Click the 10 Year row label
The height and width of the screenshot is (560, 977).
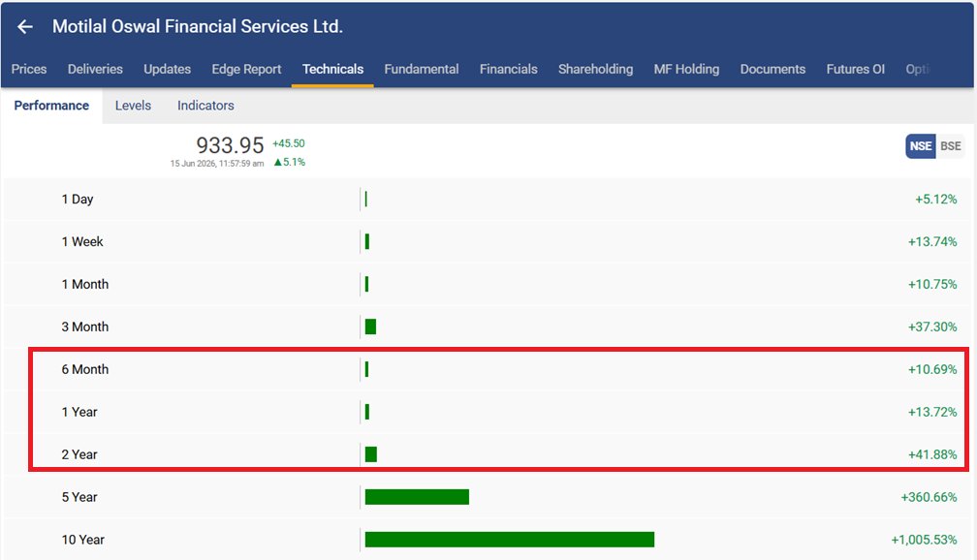83,540
